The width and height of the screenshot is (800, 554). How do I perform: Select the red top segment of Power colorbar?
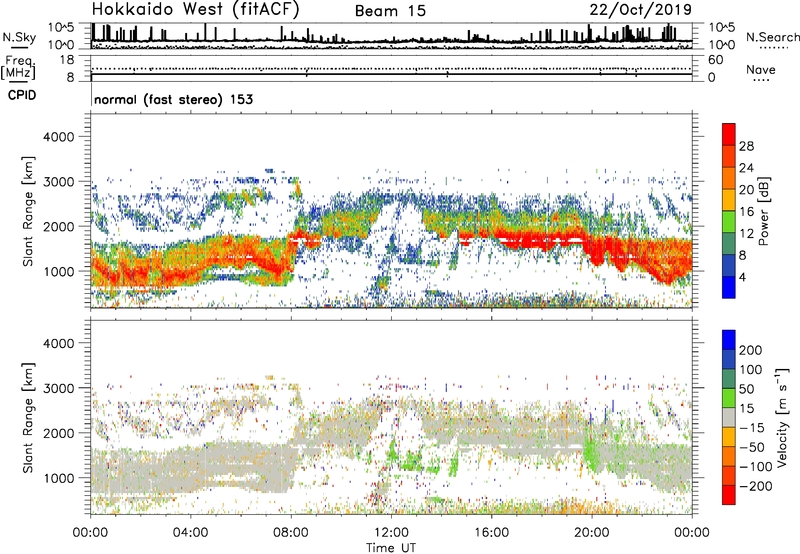pyautogui.click(x=729, y=134)
